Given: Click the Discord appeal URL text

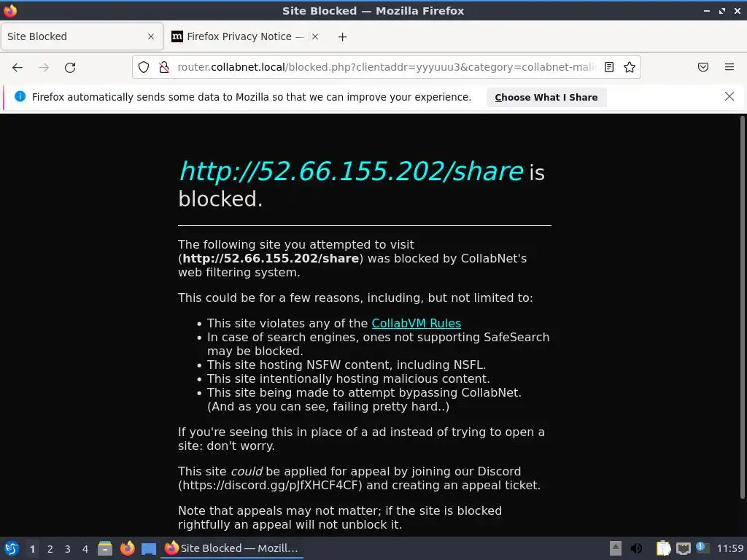Looking at the screenshot, I should [270, 485].
